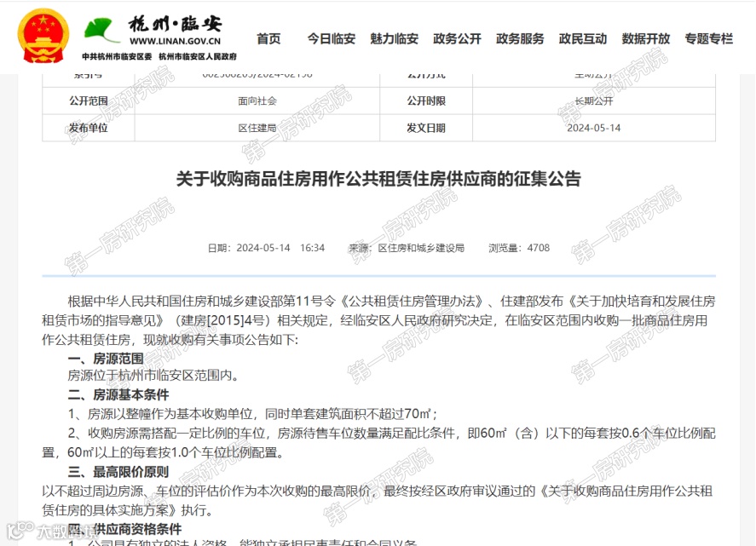Click the 面向社会 table cell
This screenshot has width=756, height=546.
click(257, 101)
